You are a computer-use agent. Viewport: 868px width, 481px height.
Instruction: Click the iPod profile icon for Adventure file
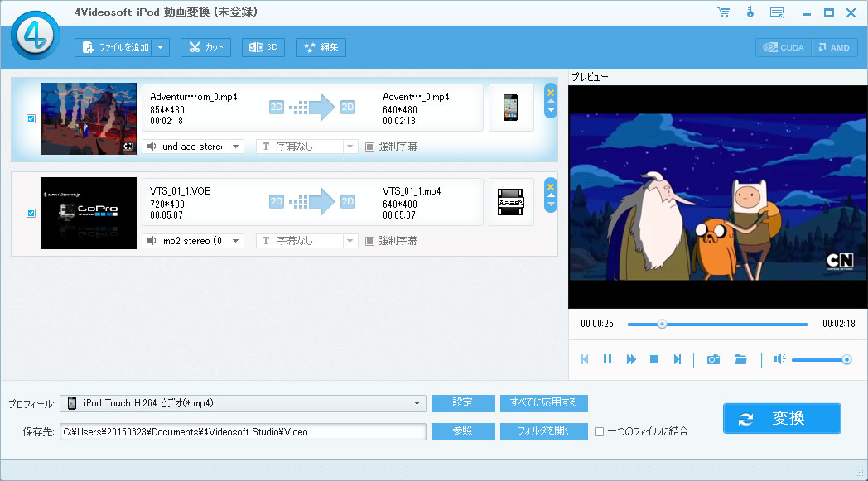(x=511, y=108)
